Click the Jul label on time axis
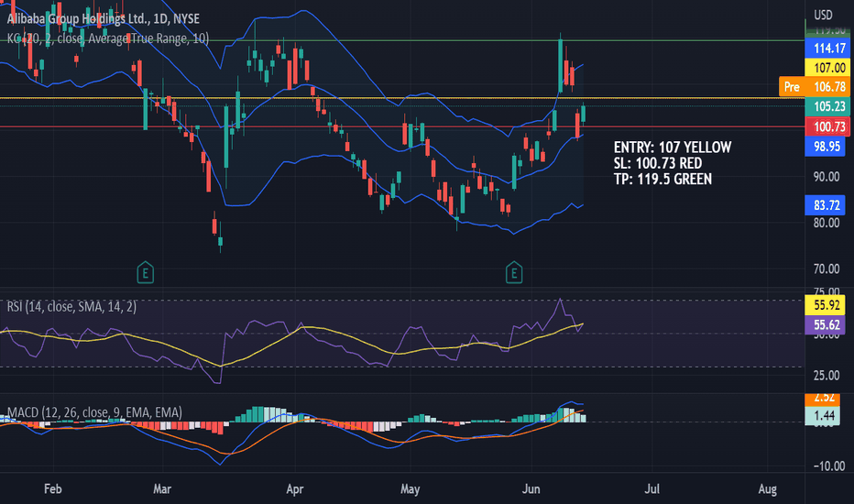Viewport: 854px width, 504px height. 651,488
